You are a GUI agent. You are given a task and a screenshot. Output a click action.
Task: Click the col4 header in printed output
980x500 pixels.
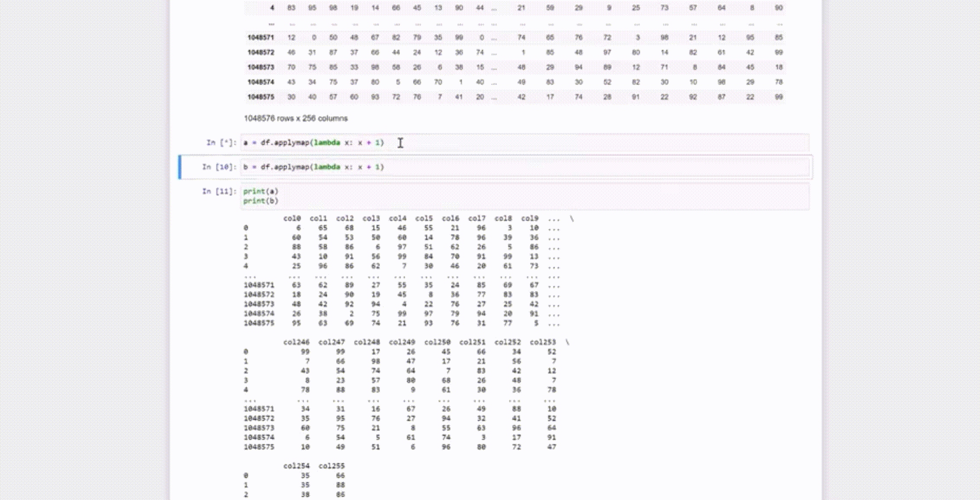(398, 218)
